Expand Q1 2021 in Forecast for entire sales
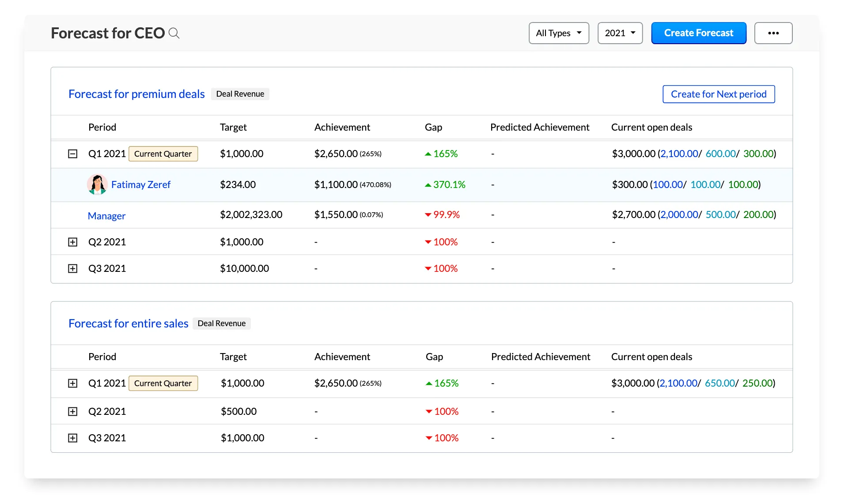The height and width of the screenshot is (504, 848). tap(73, 383)
